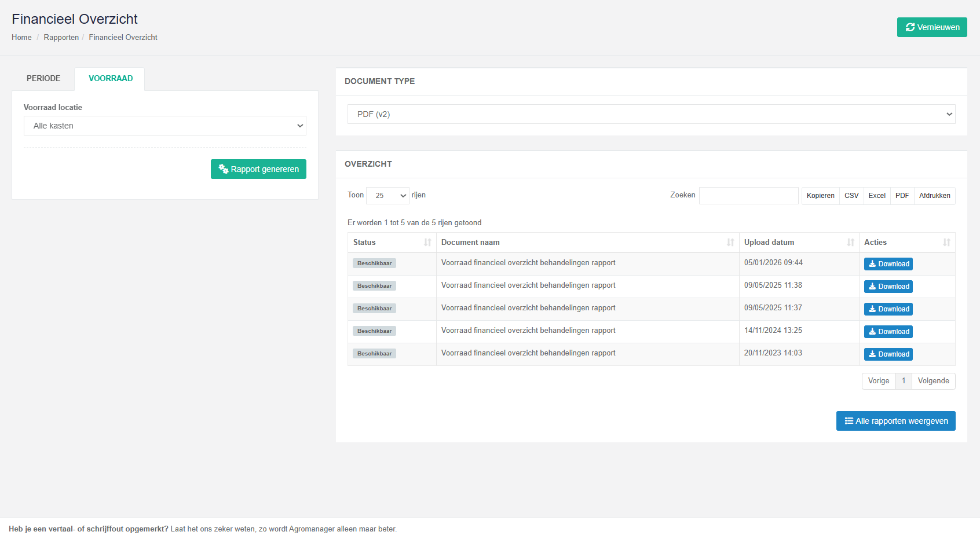Click Alle rapporten weergeven button

point(896,421)
